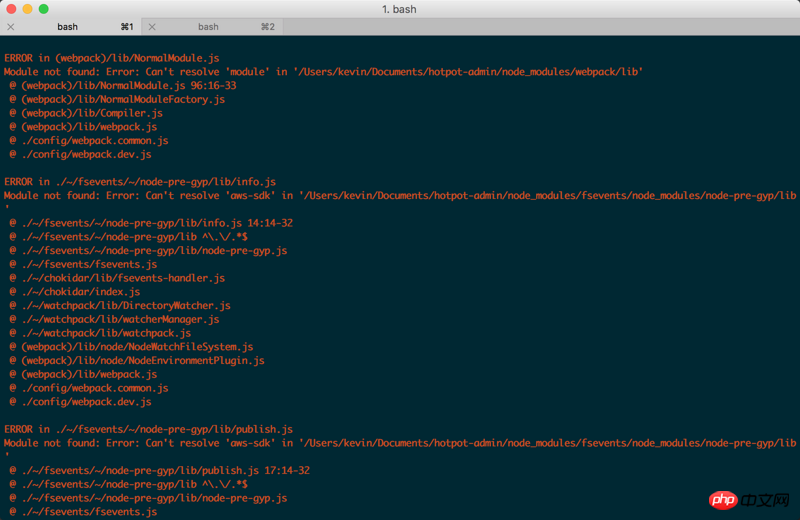Click the NormalModule.js 96:16-33 trace line

(122, 86)
